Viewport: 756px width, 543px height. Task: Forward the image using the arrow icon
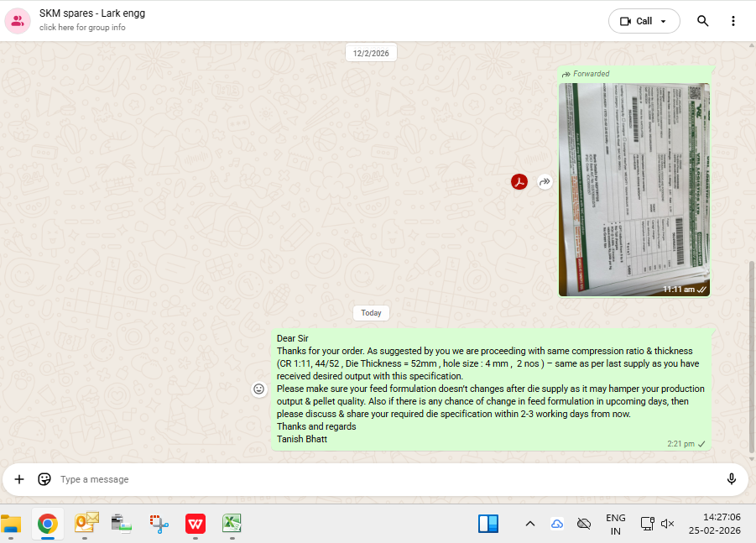(x=545, y=181)
